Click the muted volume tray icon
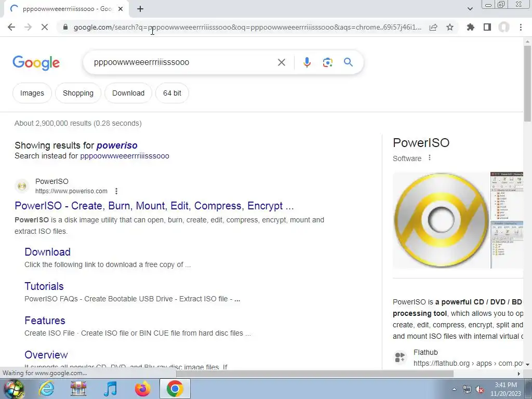532x399 pixels. pos(480,390)
